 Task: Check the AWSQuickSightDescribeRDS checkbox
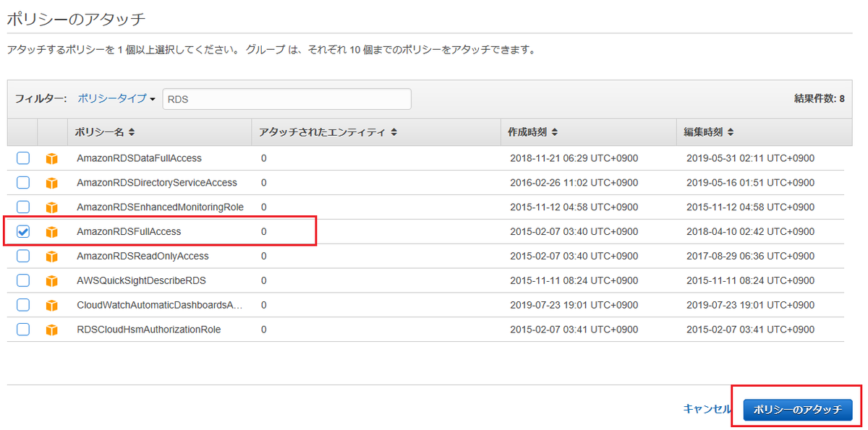coord(23,281)
